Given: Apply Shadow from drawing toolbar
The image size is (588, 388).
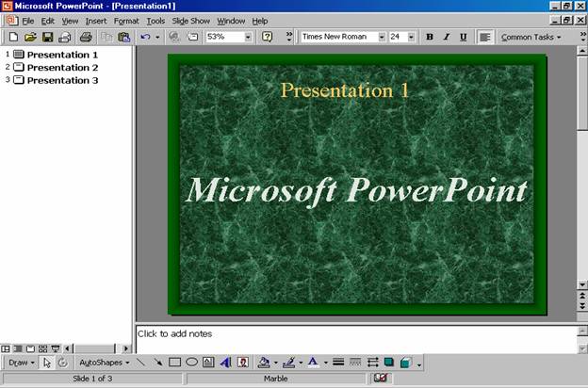Looking at the screenshot, I should [389, 363].
